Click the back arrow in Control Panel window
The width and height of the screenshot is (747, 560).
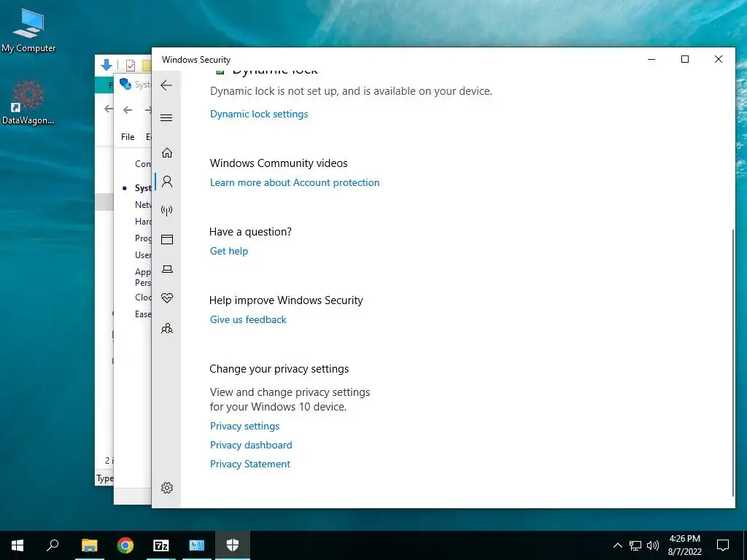click(x=128, y=110)
